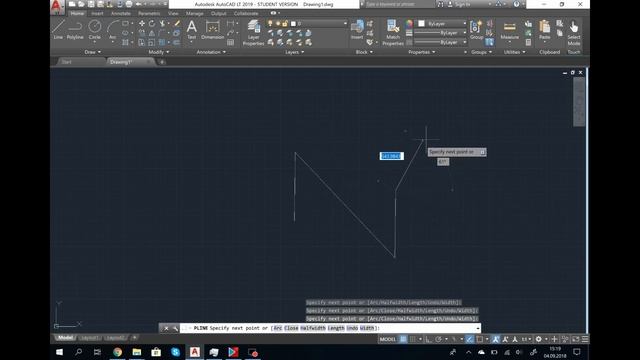Open the Home ribbon tab
The image size is (640, 360).
[x=77, y=13]
